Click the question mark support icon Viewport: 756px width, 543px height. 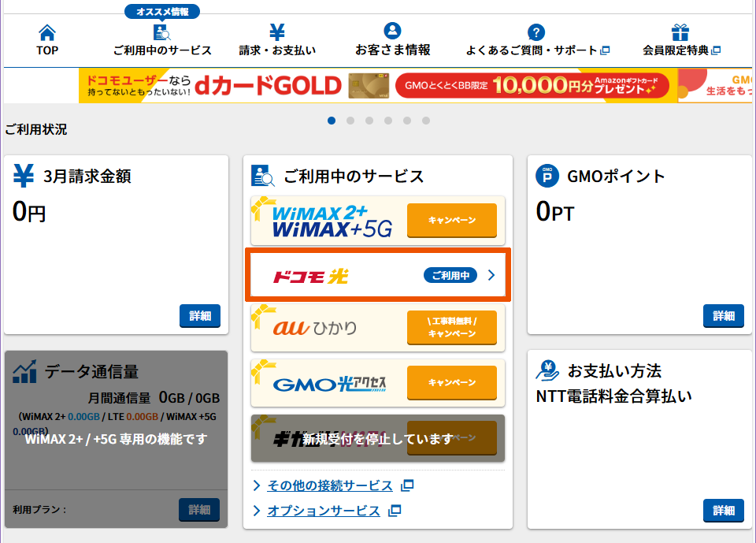coord(536,32)
